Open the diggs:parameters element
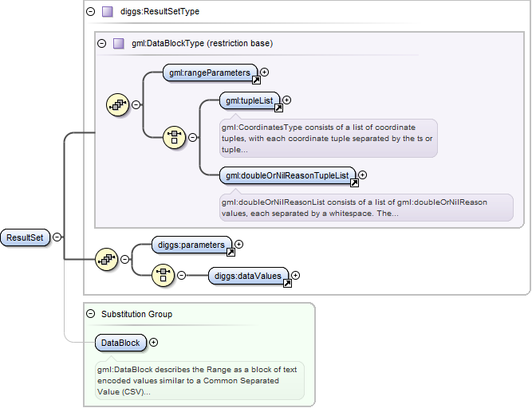532x408 pixels. (x=192, y=245)
